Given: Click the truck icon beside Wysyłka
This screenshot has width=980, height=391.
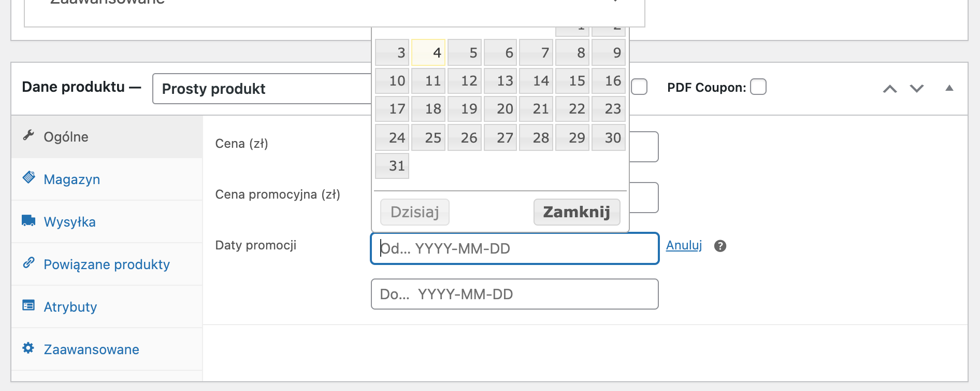Looking at the screenshot, I should [x=28, y=220].
